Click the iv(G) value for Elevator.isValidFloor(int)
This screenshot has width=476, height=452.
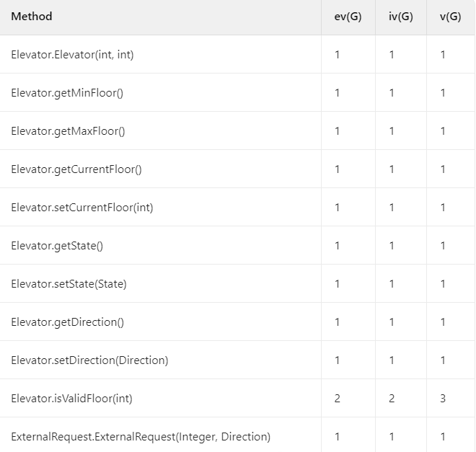pyautogui.click(x=392, y=399)
